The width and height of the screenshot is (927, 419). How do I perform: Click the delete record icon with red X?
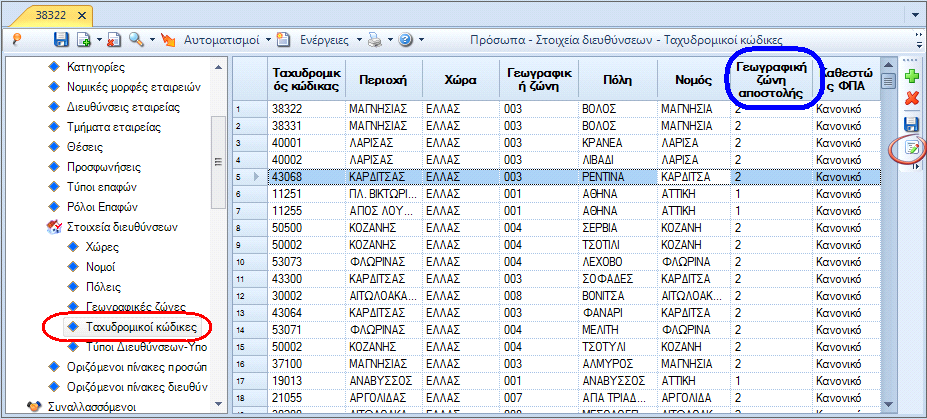coord(114,40)
